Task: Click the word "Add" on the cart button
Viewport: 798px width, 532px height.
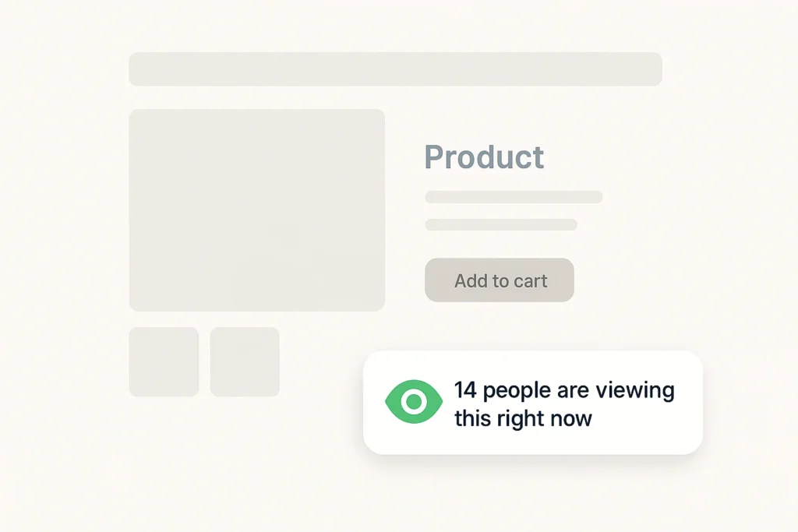Action: point(471,280)
